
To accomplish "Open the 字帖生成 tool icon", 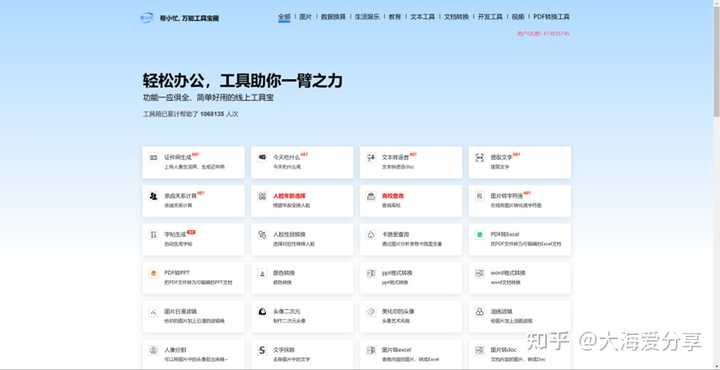I will (153, 235).
